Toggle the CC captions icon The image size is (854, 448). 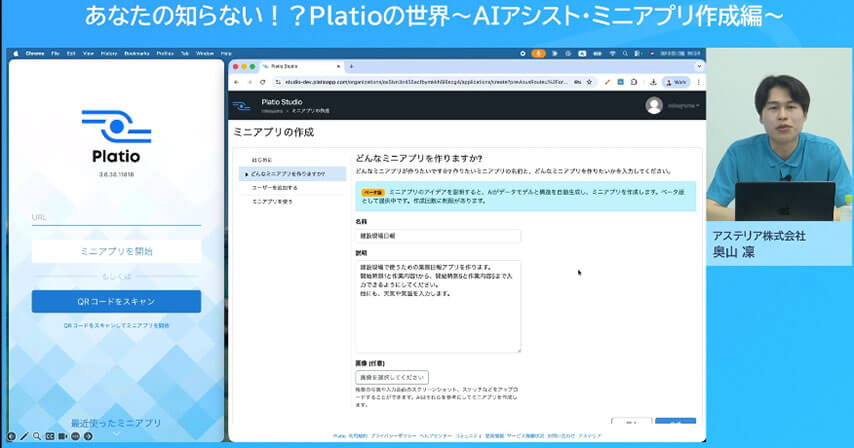coord(50,436)
